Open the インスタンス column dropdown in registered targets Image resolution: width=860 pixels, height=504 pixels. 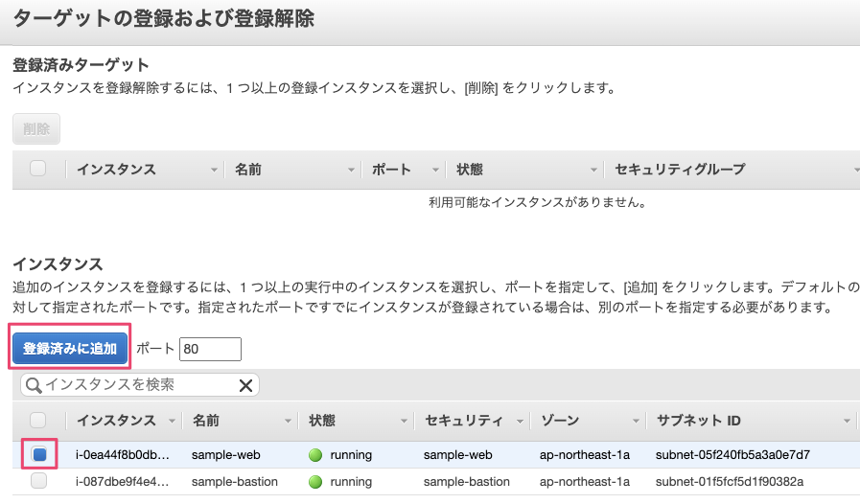[x=214, y=170]
